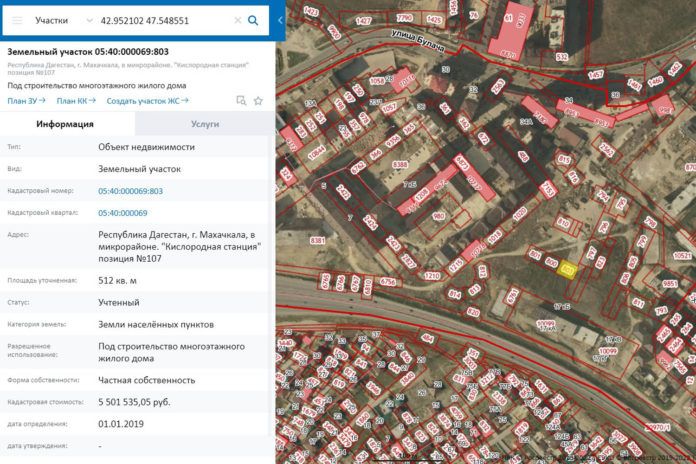This screenshot has height=464, width=696.
Task: Click the magnifier search icon
Action: [x=253, y=20]
